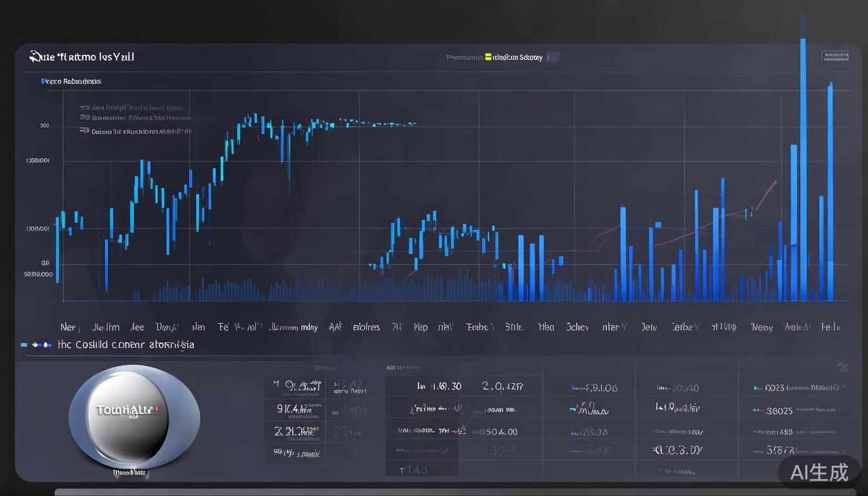868x496 pixels.
Task: Select the 'Sep' label on the x-axis
Action: [420, 327]
